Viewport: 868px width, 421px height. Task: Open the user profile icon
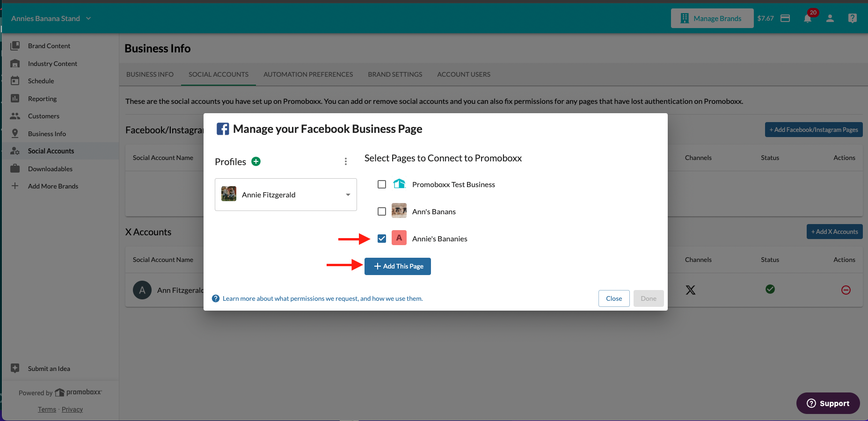click(x=830, y=18)
